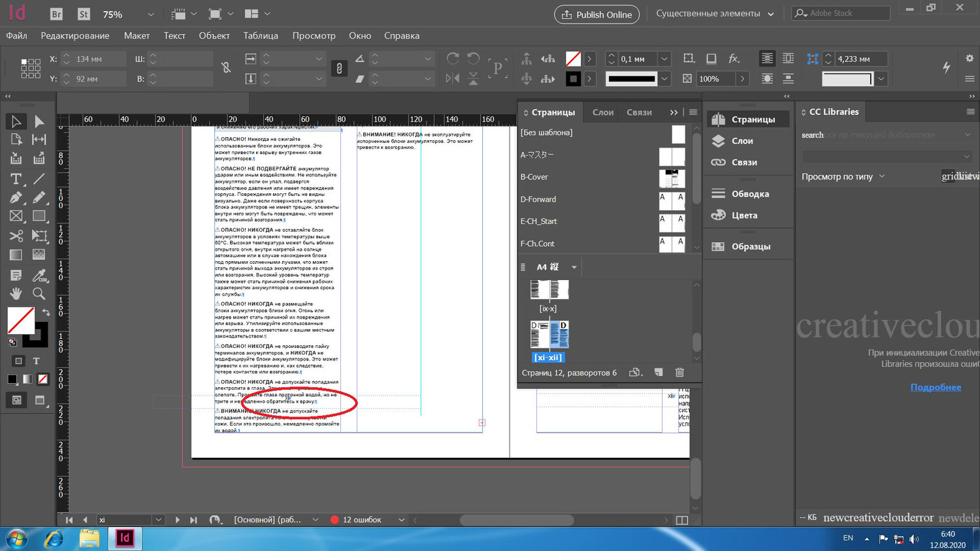The height and width of the screenshot is (551, 980).
Task: Open the Файл menu
Action: tap(17, 36)
